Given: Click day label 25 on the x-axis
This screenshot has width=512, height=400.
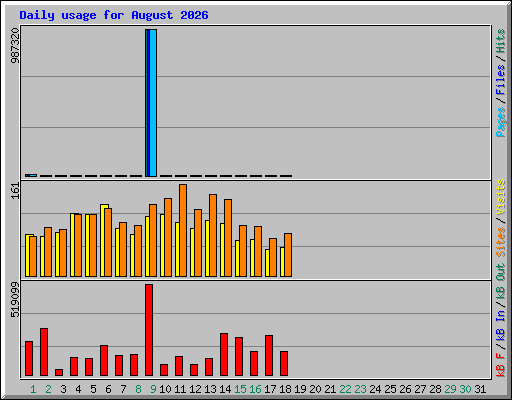Looking at the screenshot, I should 390,389.
